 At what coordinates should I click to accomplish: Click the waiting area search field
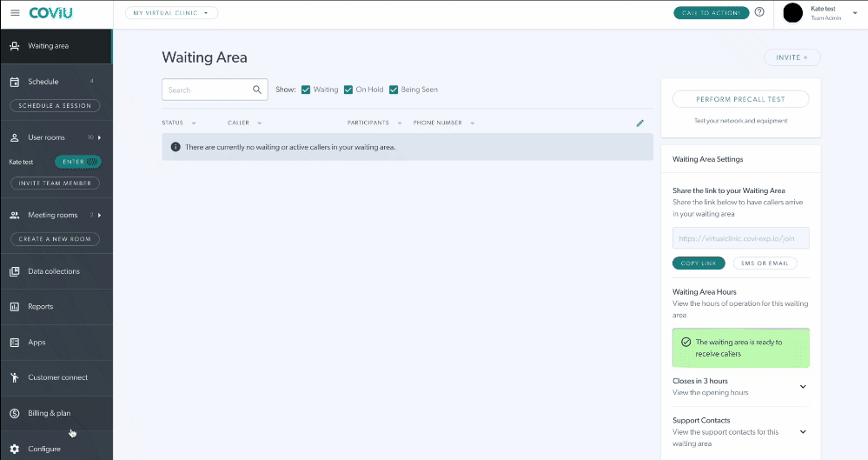coord(206,90)
